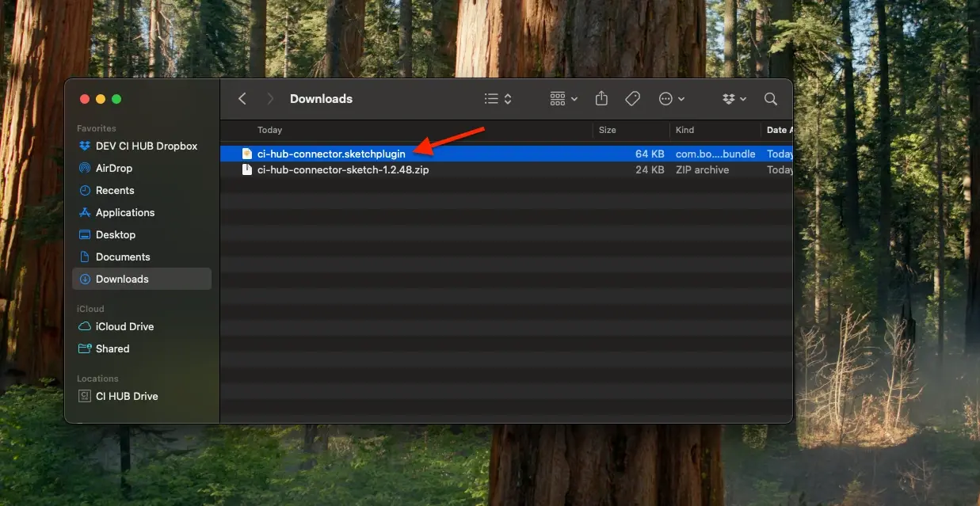Image resolution: width=980 pixels, height=506 pixels.
Task: Click the Desktop sidebar icon
Action: 85,234
